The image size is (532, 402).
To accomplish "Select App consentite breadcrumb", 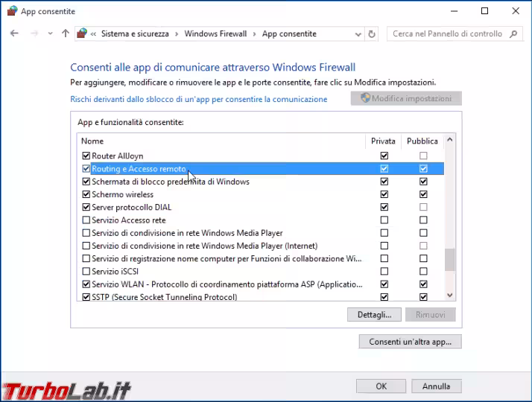I will pyautogui.click(x=289, y=34).
